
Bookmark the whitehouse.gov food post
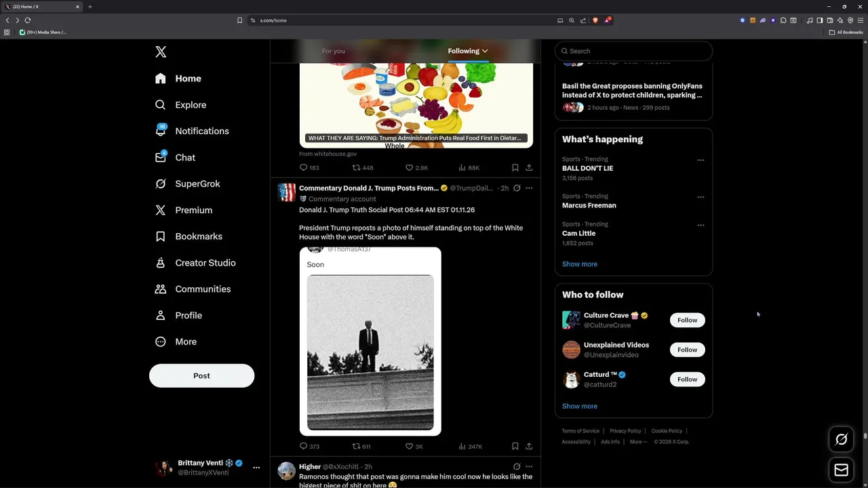(x=515, y=167)
